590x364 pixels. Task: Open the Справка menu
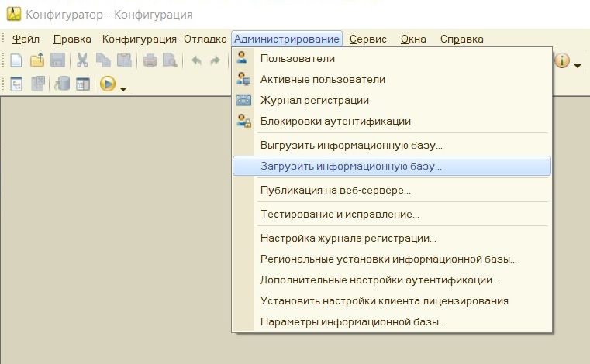coord(462,39)
